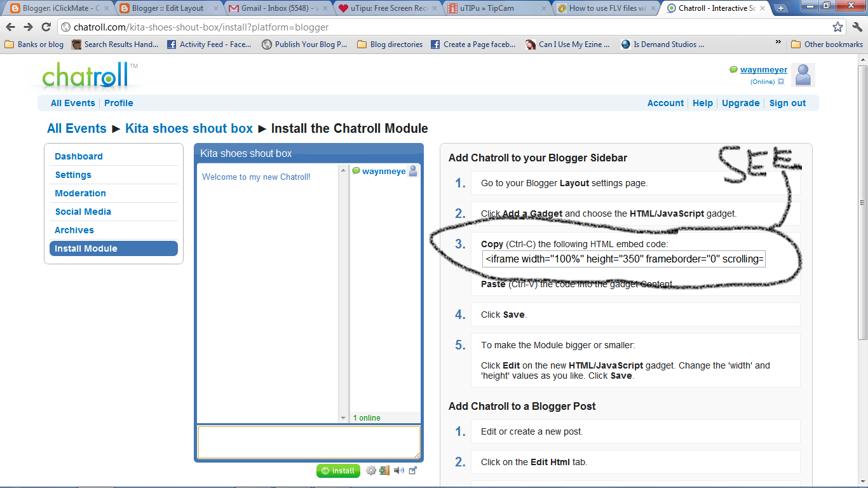The height and width of the screenshot is (488, 868).
Task: Click the HTML embed code field
Action: 624,259
